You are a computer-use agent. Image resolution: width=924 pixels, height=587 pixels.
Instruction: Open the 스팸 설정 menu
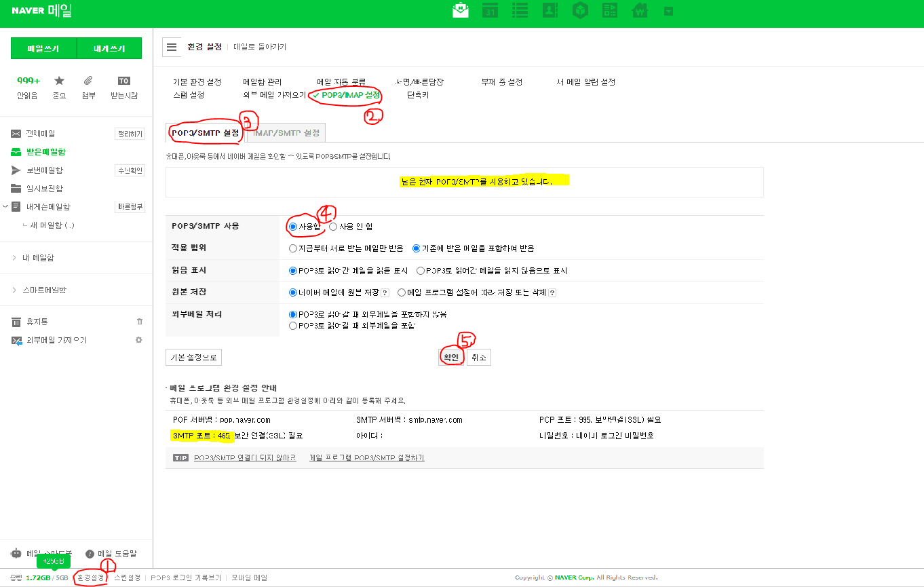point(189,95)
